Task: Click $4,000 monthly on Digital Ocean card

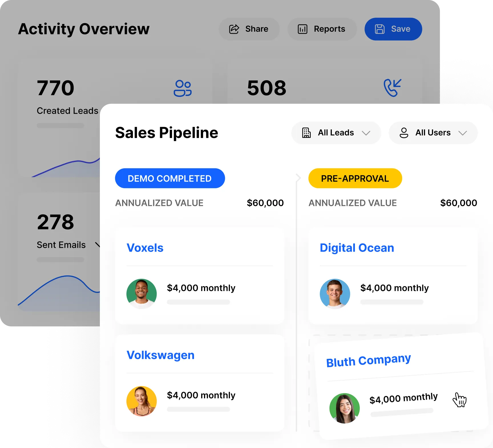Action: tap(395, 288)
